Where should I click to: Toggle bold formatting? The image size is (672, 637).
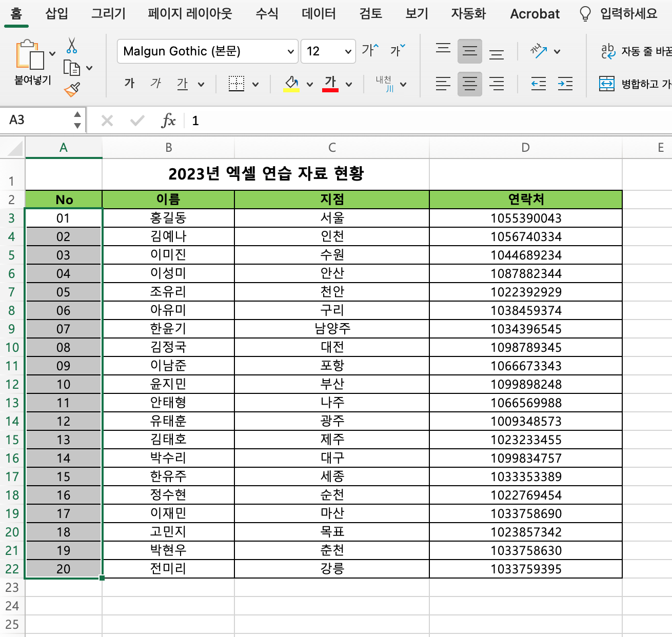click(x=129, y=84)
